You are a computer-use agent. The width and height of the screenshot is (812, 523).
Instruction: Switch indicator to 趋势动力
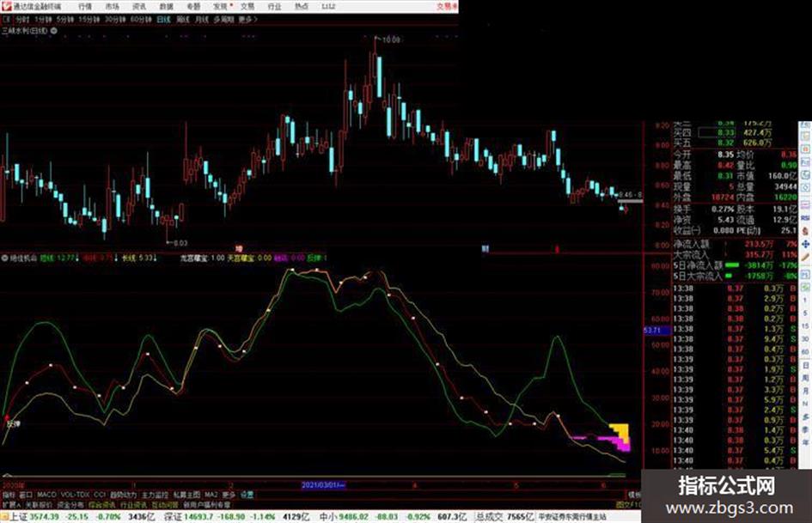[123, 495]
